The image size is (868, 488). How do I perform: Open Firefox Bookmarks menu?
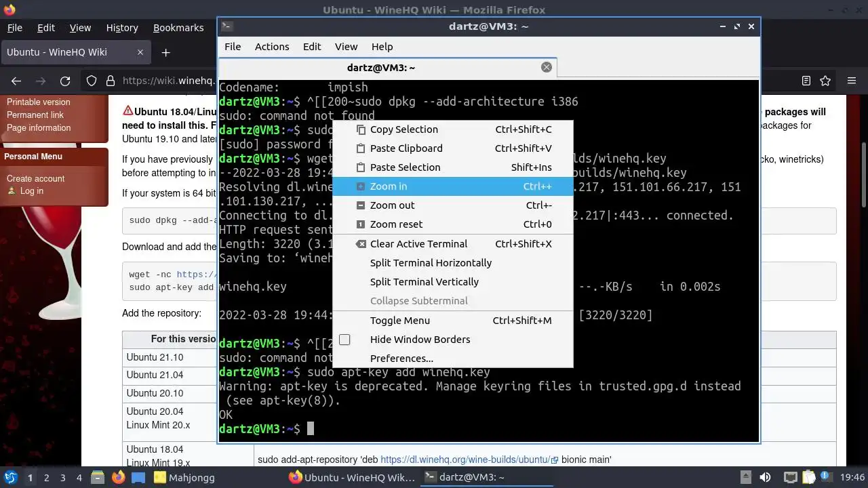pyautogui.click(x=178, y=28)
